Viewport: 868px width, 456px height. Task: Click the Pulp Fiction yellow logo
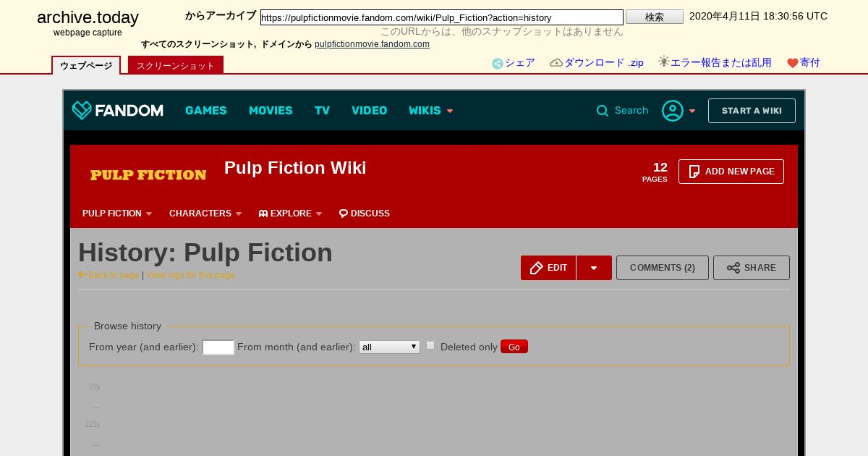[x=148, y=174]
